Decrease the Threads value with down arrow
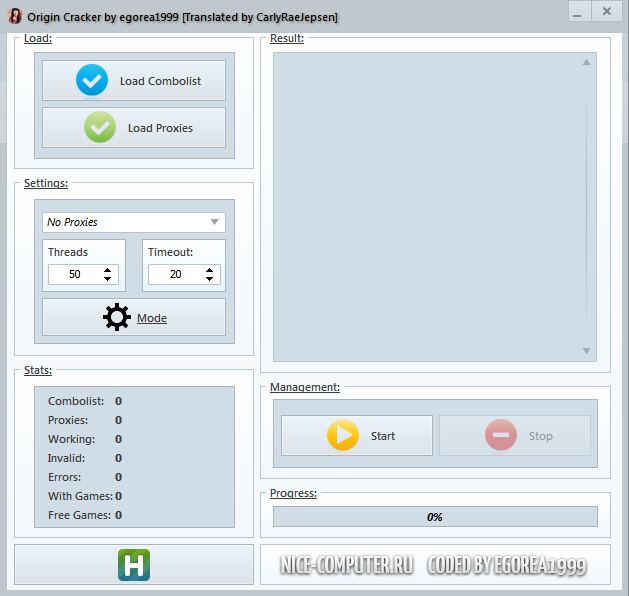Viewport: 629px width, 596px height. pyautogui.click(x=108, y=279)
